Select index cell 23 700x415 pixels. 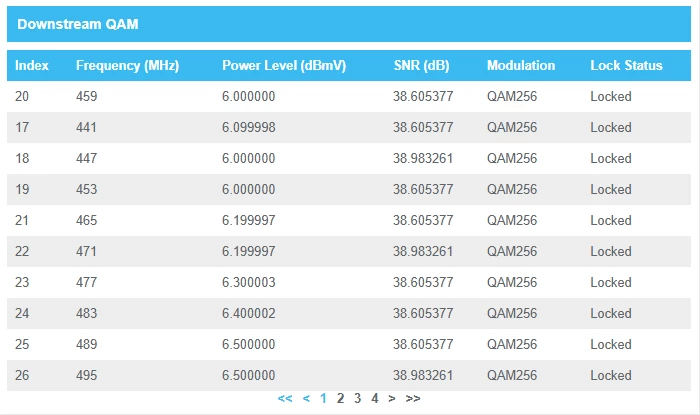pyautogui.click(x=22, y=282)
